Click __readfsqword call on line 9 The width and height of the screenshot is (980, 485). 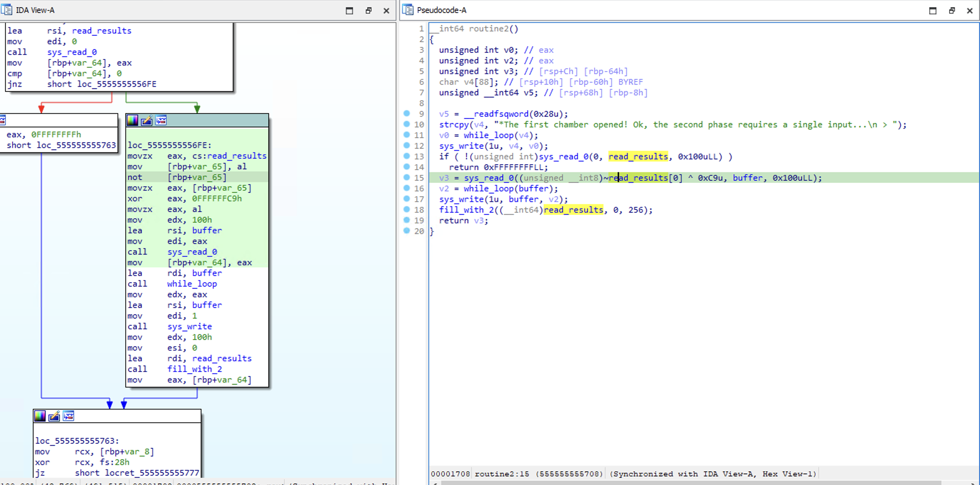pyautogui.click(x=496, y=114)
